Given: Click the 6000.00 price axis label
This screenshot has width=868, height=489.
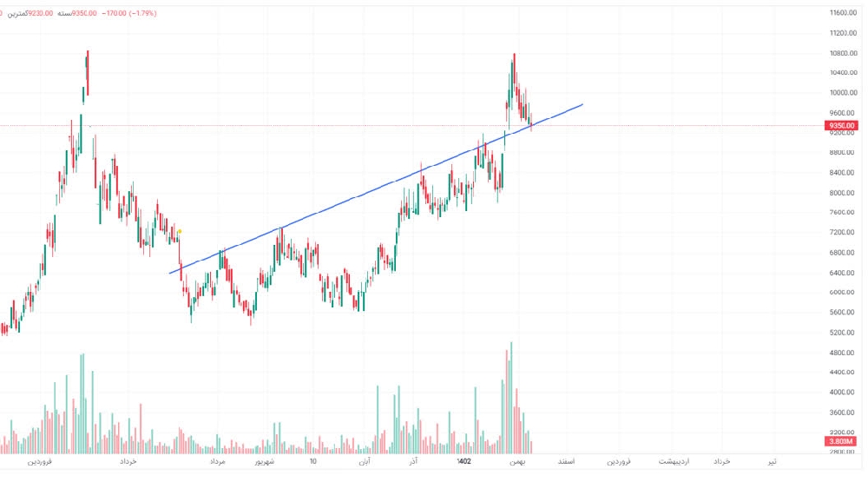Looking at the screenshot, I should (843, 293).
